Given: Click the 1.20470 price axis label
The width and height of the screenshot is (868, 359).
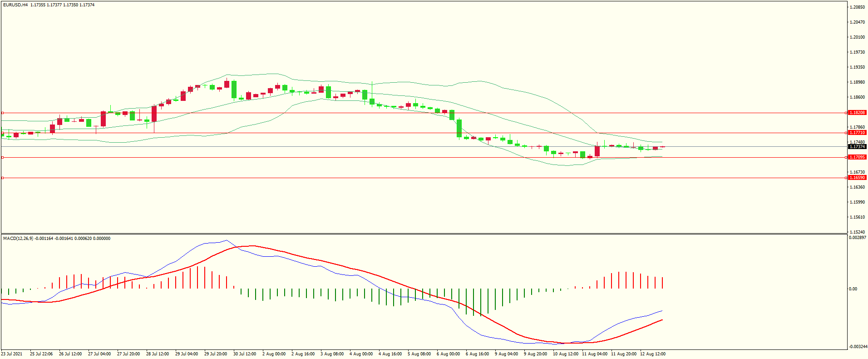Looking at the screenshot, I should click(857, 22).
